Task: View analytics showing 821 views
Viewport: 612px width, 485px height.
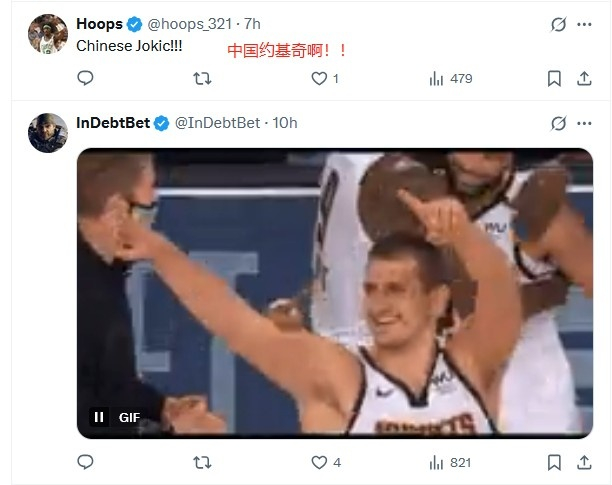Action: pyautogui.click(x=450, y=463)
